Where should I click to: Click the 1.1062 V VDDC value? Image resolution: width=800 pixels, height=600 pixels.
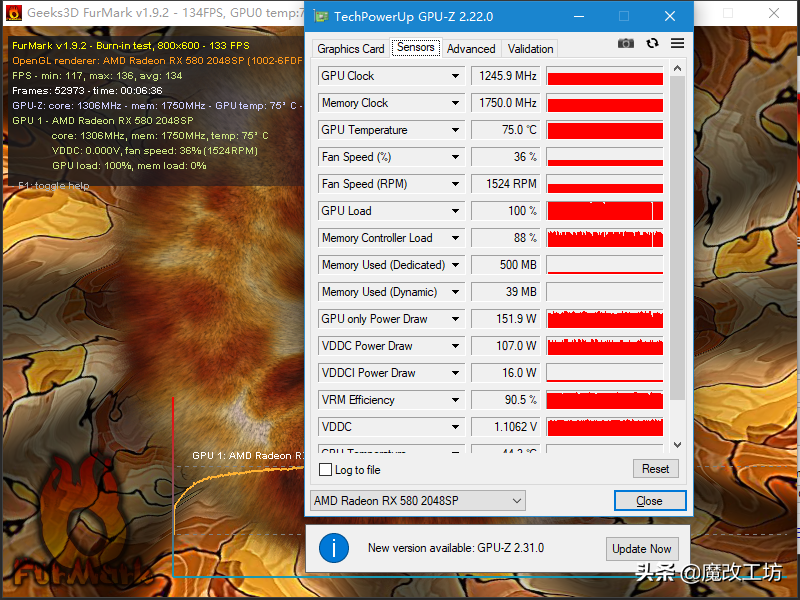click(505, 428)
